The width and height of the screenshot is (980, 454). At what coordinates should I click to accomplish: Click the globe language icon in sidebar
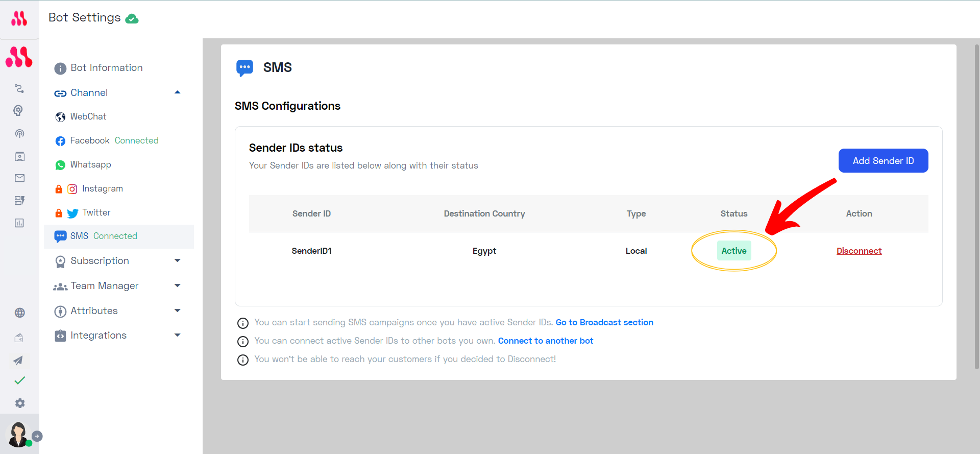coord(20,313)
